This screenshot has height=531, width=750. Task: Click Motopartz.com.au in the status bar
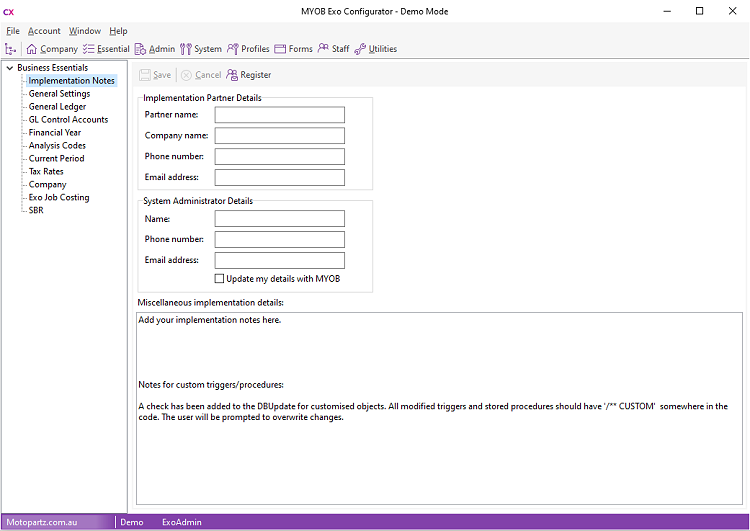tap(42, 522)
